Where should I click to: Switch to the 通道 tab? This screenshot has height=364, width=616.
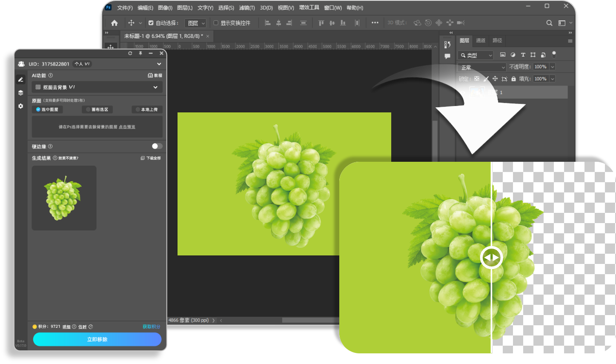[481, 40]
